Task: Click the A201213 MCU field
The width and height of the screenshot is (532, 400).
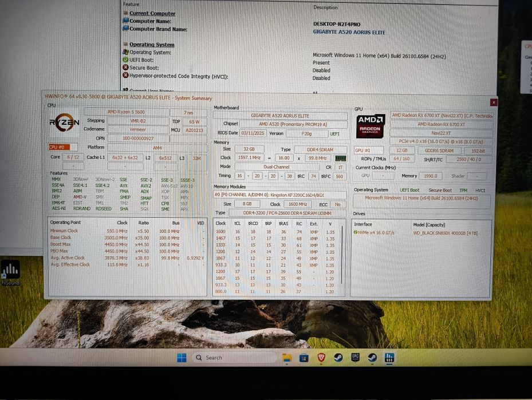Action: tap(194, 130)
